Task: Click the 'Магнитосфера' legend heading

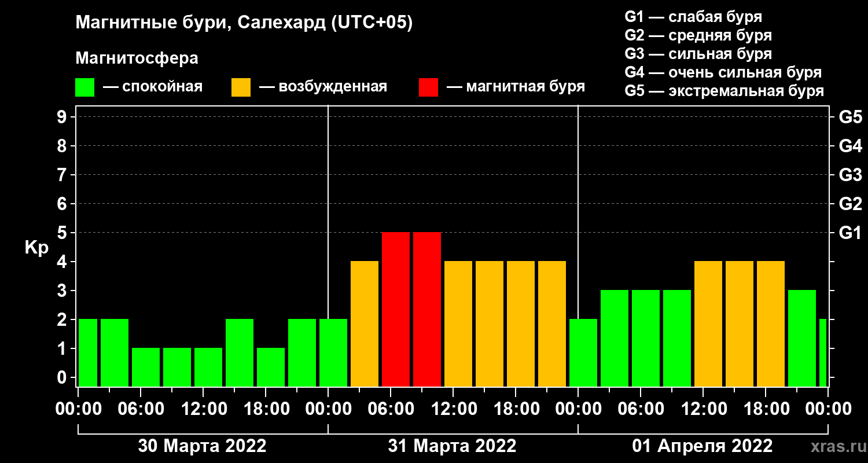Action: [x=137, y=58]
